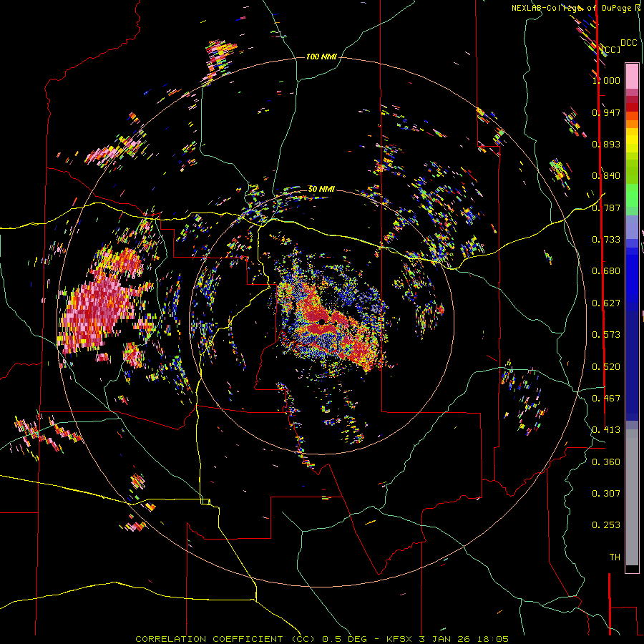Click the CORRELATION COEFFICIENT (CC) caption text

(225, 639)
